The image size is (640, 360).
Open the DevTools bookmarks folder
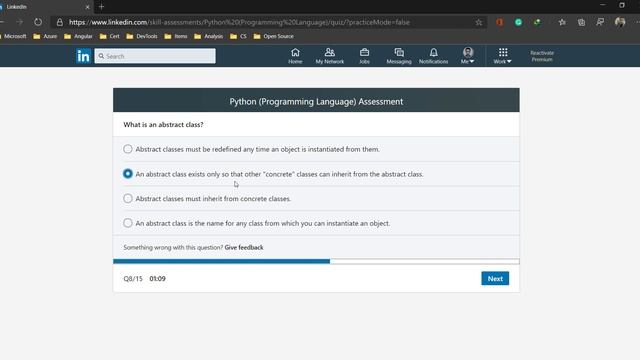(142, 36)
